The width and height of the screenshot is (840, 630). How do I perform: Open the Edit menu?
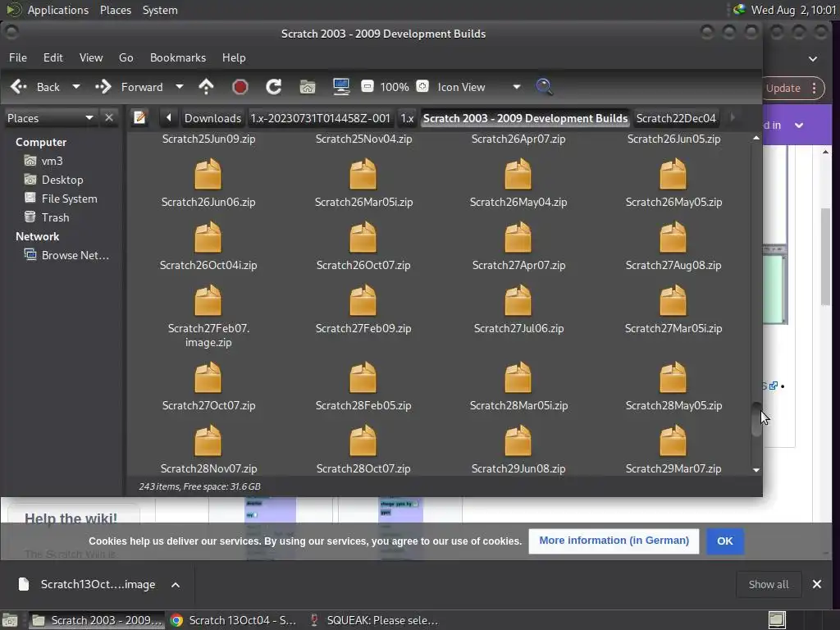click(x=53, y=57)
